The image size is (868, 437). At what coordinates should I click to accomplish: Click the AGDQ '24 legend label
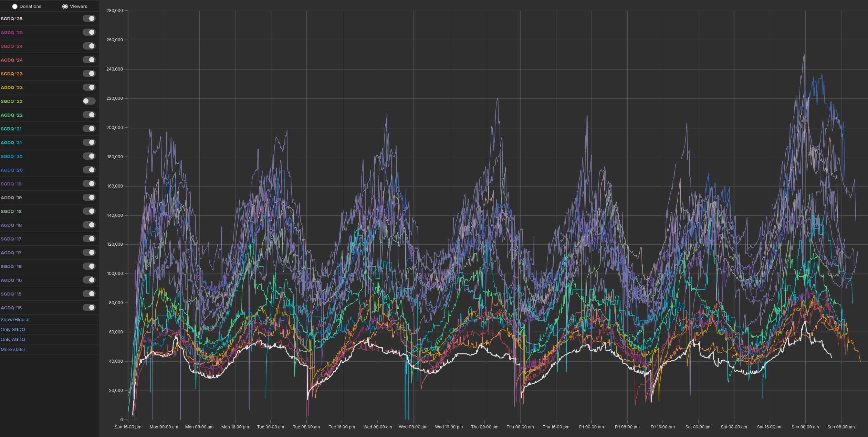[x=12, y=60]
